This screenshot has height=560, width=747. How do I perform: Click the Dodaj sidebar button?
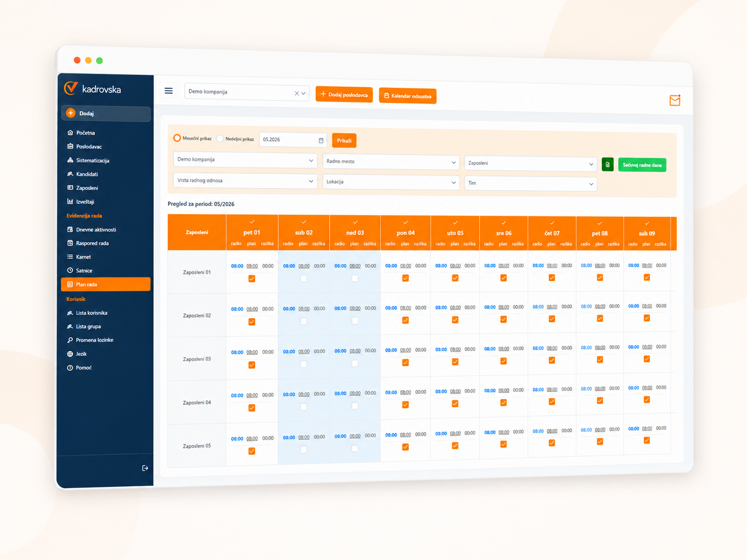click(x=106, y=113)
